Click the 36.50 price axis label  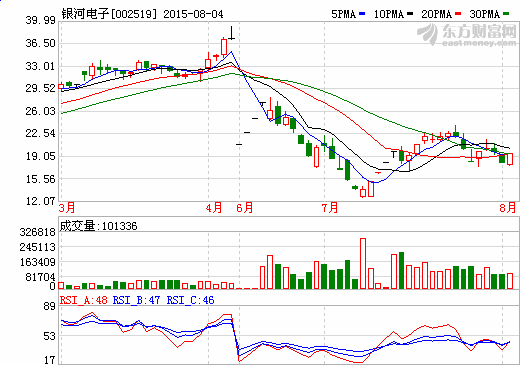pyautogui.click(x=40, y=43)
